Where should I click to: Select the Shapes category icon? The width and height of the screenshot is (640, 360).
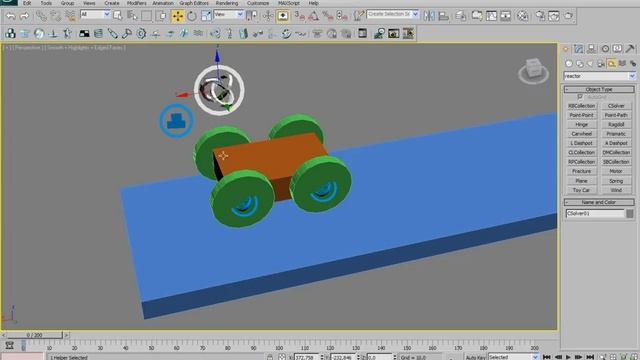579,63
